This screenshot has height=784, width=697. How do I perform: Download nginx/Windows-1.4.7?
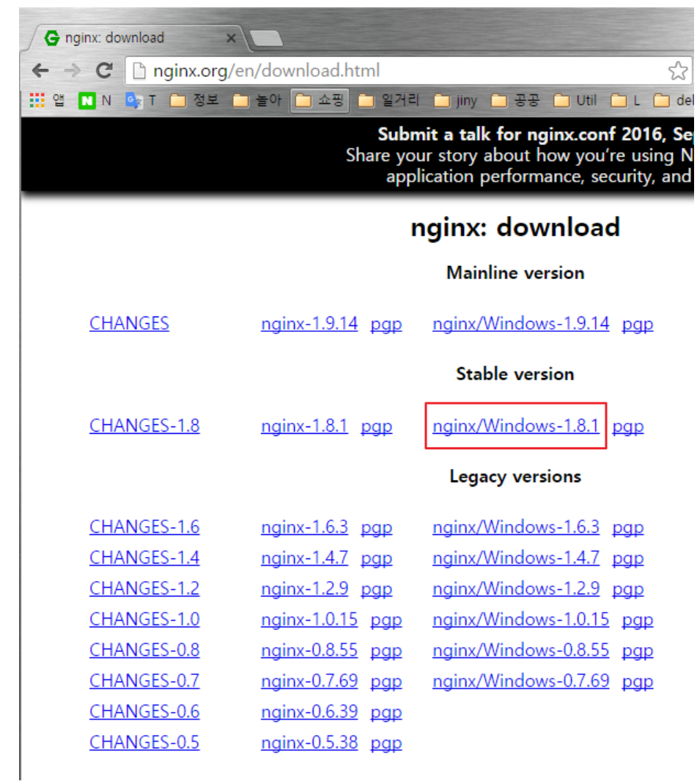(x=516, y=558)
